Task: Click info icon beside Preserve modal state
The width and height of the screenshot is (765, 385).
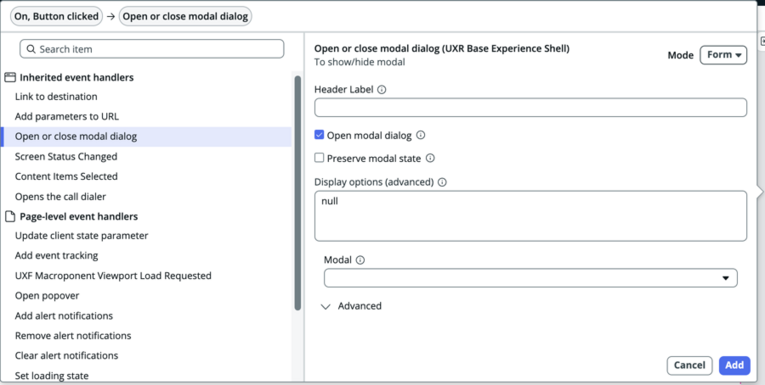Action: point(430,158)
